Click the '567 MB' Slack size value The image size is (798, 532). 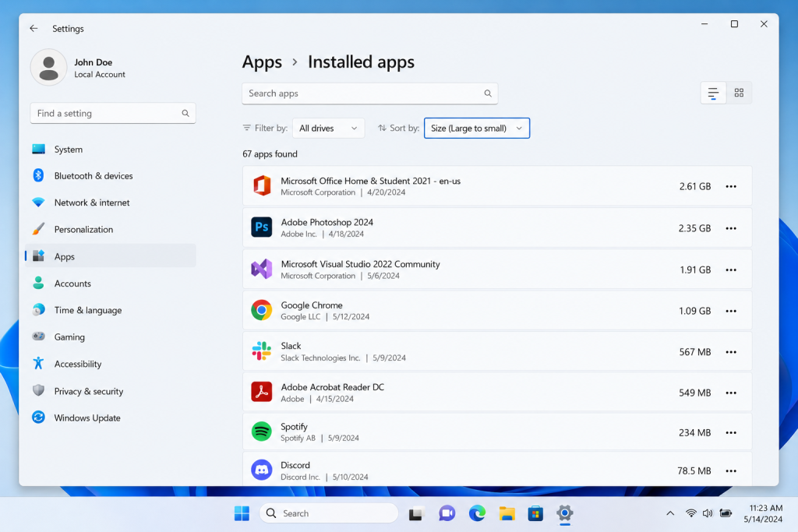tap(694, 352)
